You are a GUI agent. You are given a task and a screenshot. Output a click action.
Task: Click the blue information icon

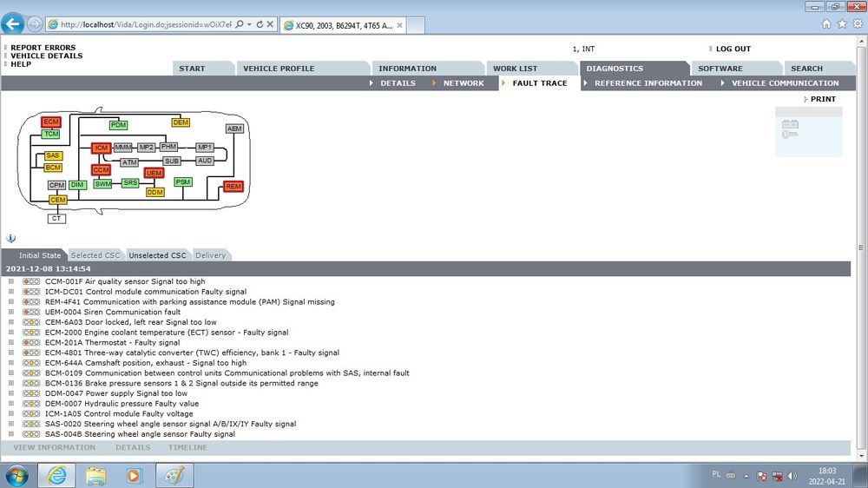click(x=10, y=239)
